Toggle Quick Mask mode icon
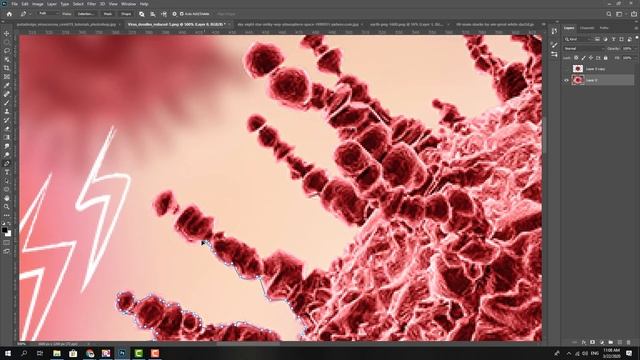This screenshot has width=640, height=360. pos(7,242)
